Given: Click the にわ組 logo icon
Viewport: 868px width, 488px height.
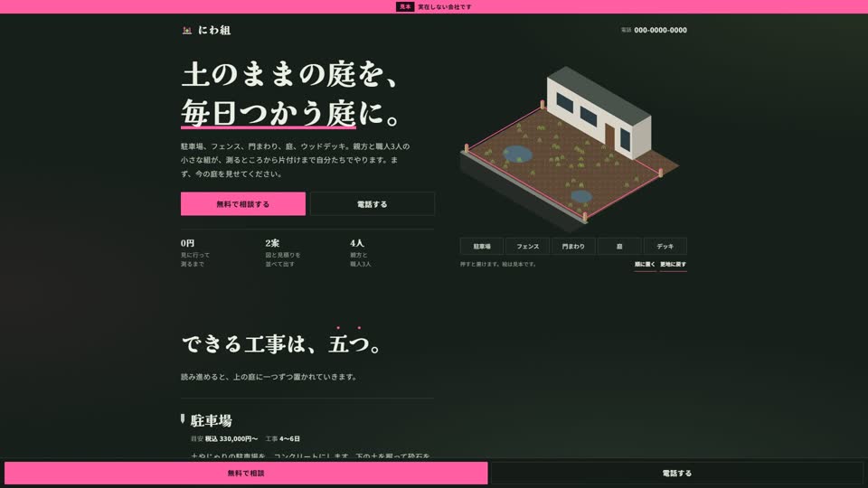Looking at the screenshot, I should click(187, 31).
